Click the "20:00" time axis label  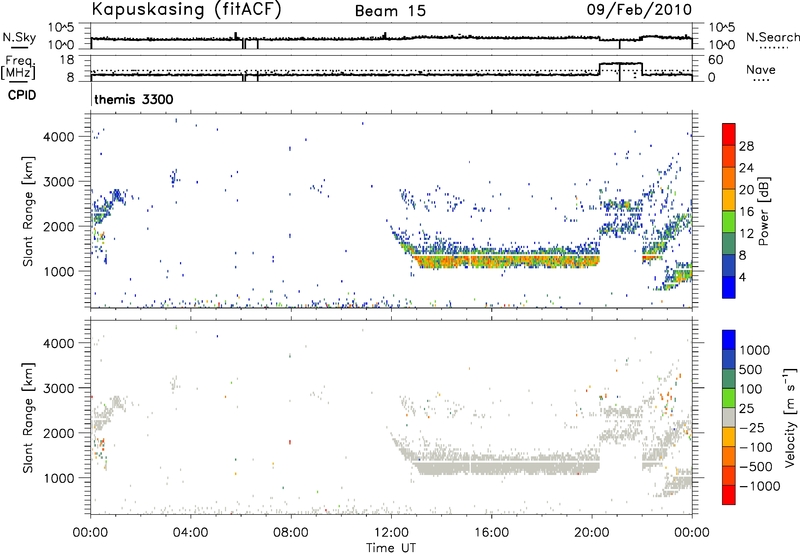click(591, 533)
